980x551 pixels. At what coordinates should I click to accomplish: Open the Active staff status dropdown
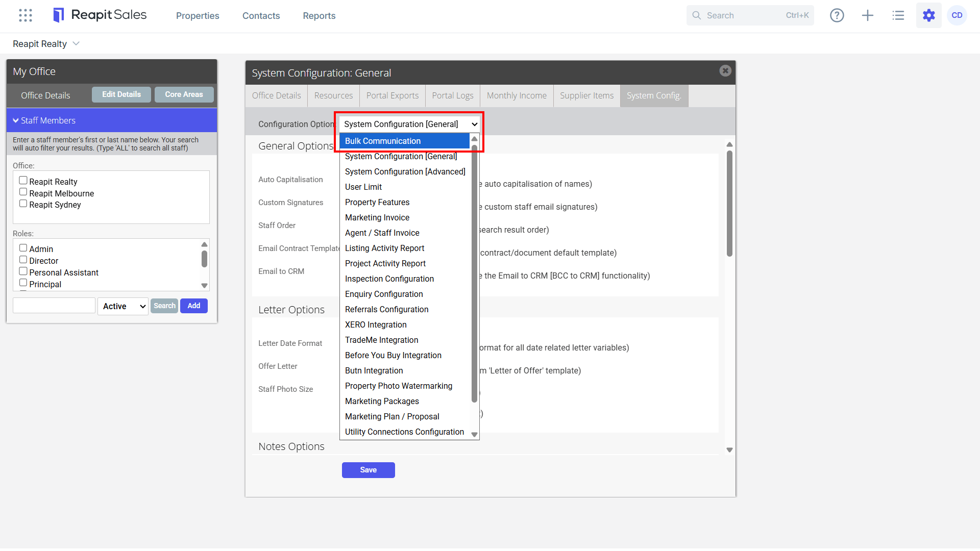pyautogui.click(x=123, y=306)
